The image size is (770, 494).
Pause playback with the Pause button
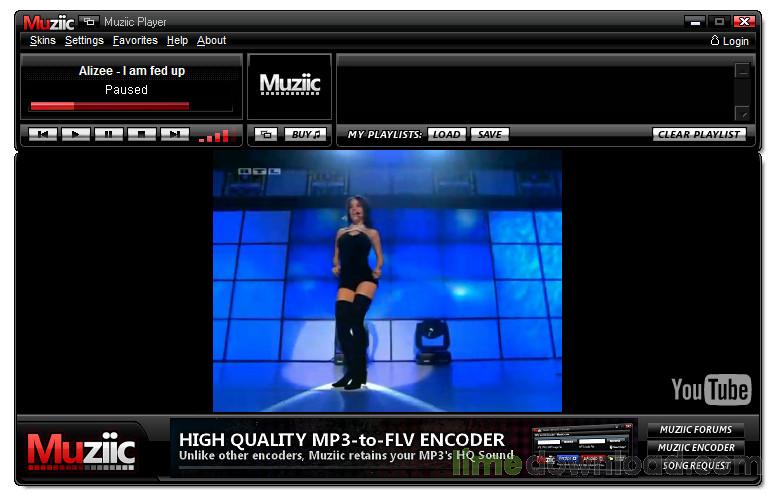[108, 134]
